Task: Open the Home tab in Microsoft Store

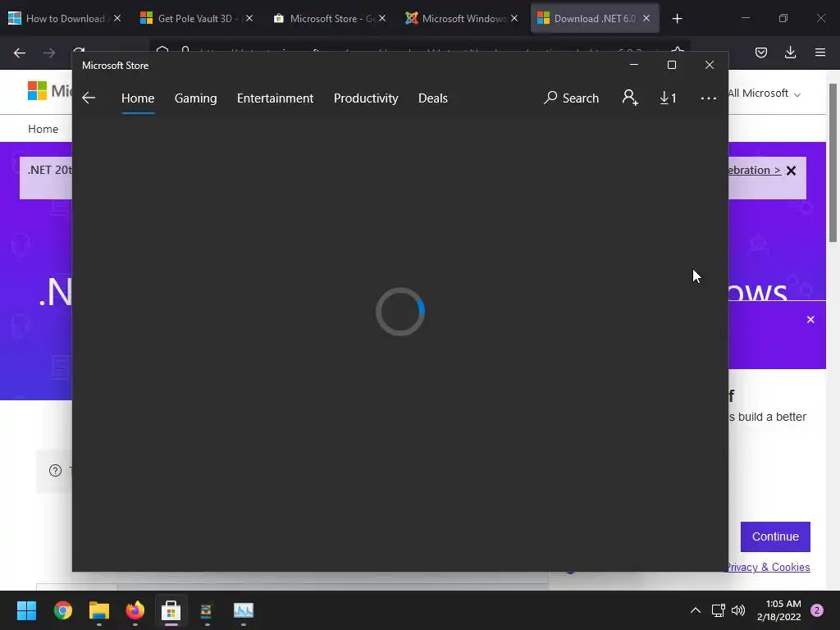Action: coord(138,98)
